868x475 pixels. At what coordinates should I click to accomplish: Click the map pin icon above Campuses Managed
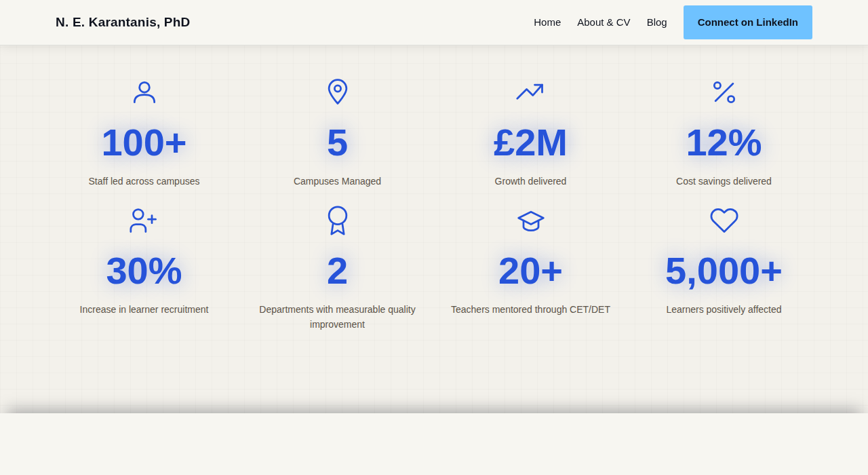tap(338, 92)
